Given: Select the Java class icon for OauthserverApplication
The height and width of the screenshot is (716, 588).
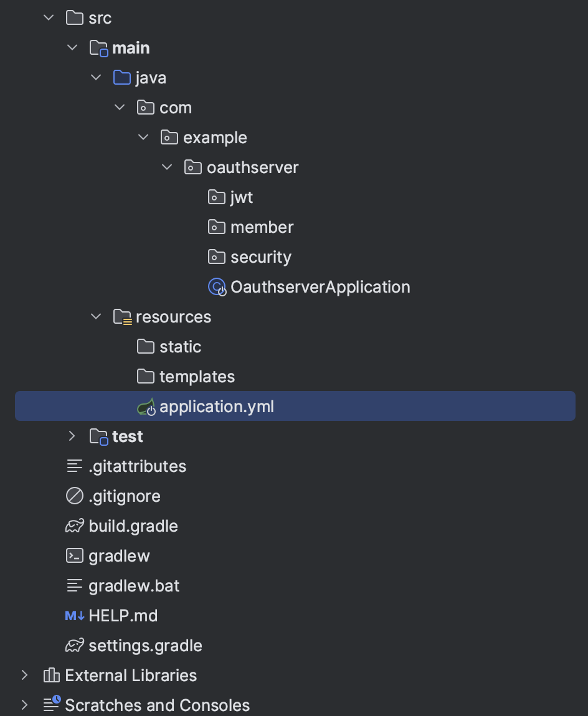Looking at the screenshot, I should coord(216,286).
